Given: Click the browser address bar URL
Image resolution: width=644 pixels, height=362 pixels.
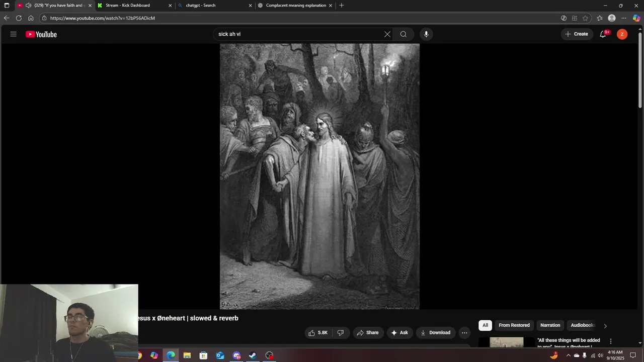Looking at the screenshot, I should pos(103,18).
